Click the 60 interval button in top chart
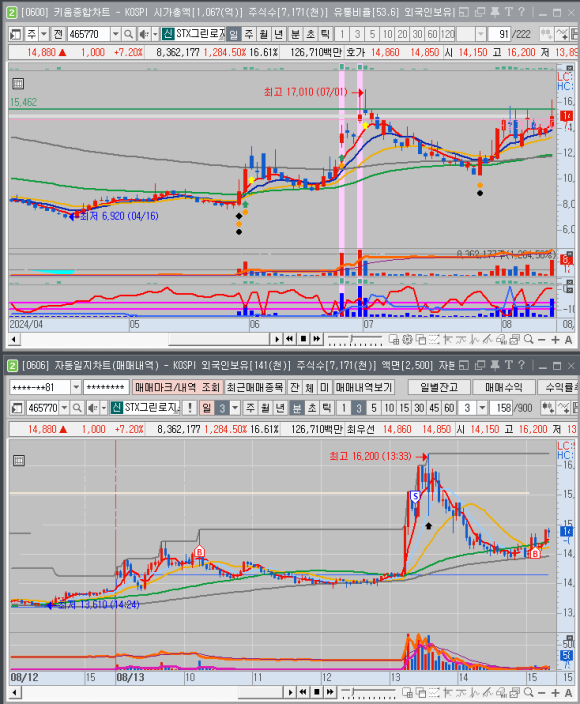 point(432,34)
